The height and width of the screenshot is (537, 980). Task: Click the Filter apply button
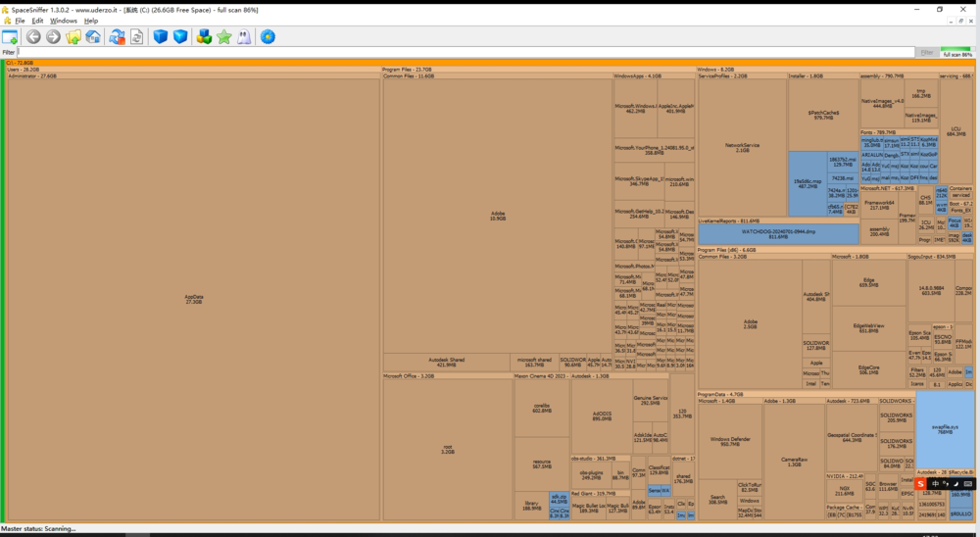click(927, 53)
